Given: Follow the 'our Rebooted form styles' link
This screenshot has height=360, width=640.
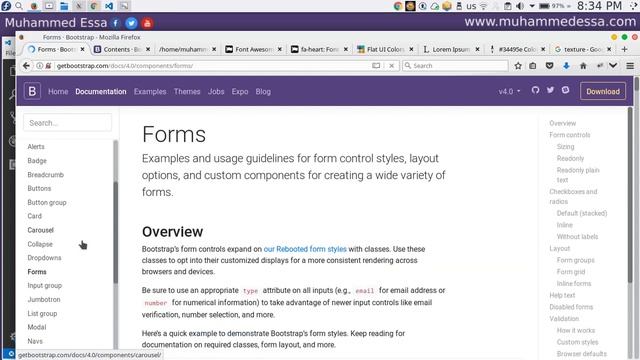Looking at the screenshot, I should pyautogui.click(x=305, y=249).
